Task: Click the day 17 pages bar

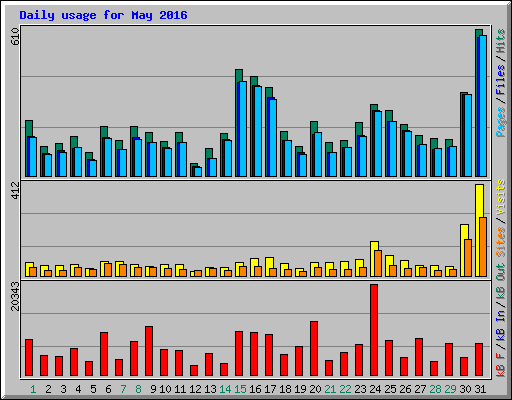Action: 273,138
